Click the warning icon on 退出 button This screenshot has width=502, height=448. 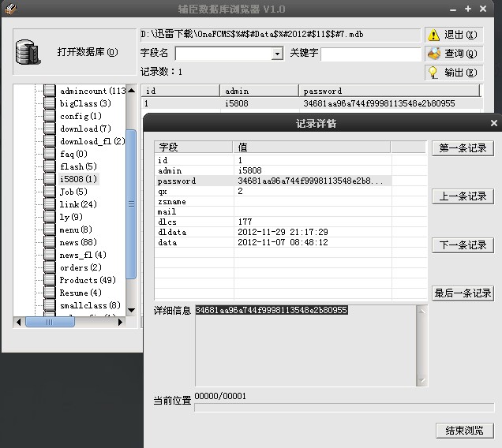(433, 35)
